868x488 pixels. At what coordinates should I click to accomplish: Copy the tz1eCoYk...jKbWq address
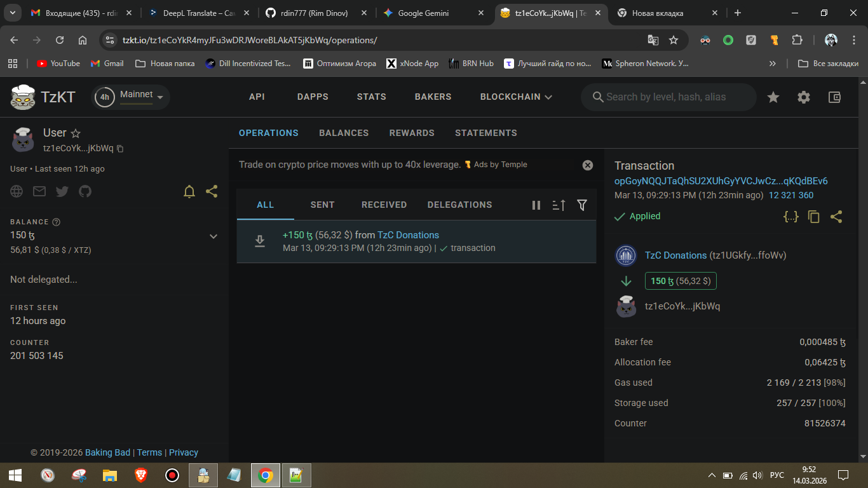click(120, 149)
